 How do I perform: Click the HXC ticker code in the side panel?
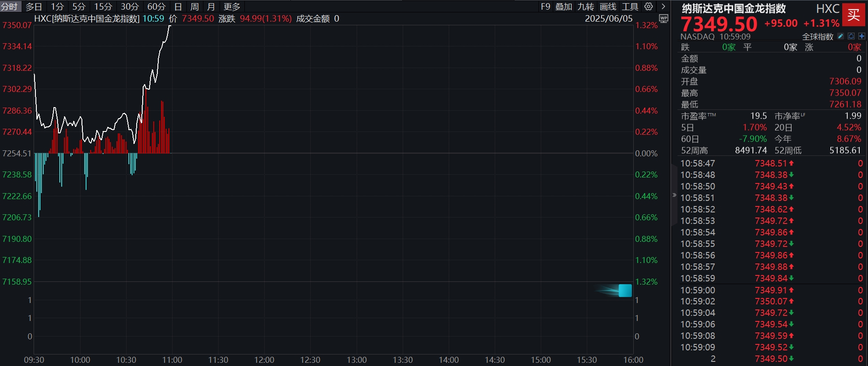coord(828,8)
